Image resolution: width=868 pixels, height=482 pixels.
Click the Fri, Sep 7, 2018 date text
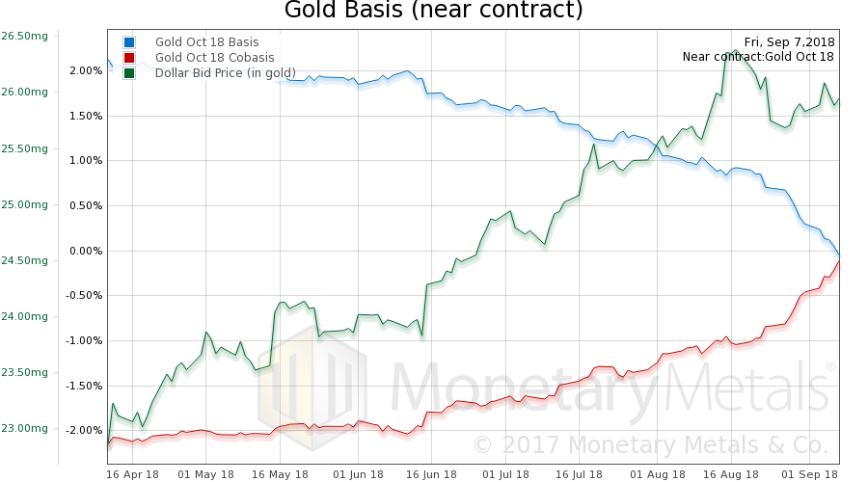tap(789, 41)
